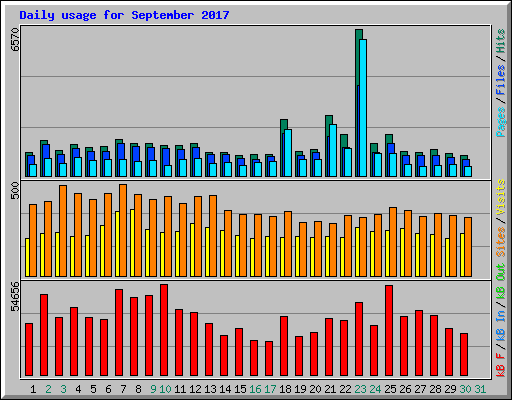Click day 24 on the x-axis
This screenshot has width=512, height=400.
coord(375,389)
